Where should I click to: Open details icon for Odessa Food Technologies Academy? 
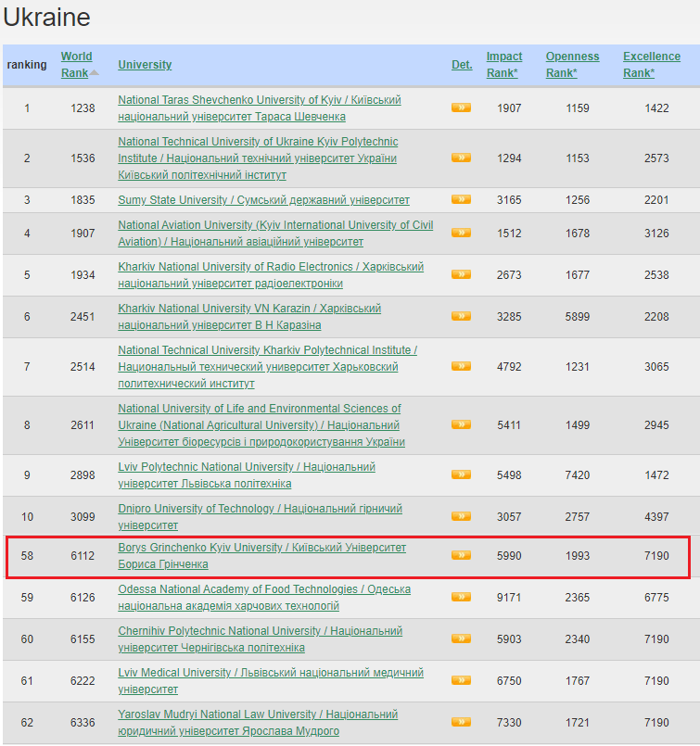pos(461,597)
